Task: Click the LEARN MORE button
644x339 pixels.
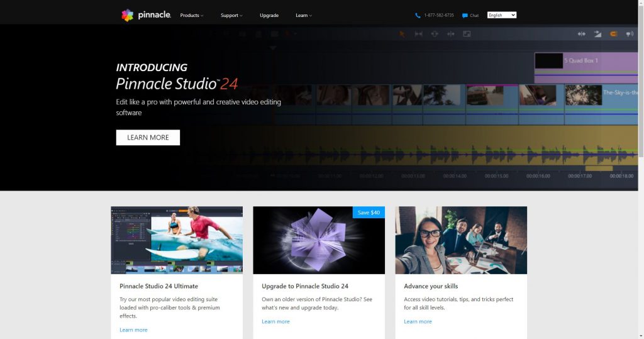Action: click(148, 137)
